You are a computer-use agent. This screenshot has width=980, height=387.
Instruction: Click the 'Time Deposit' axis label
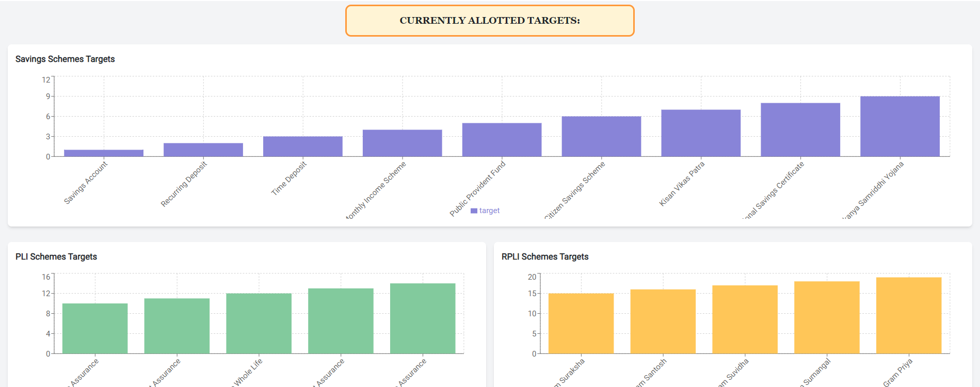point(289,178)
